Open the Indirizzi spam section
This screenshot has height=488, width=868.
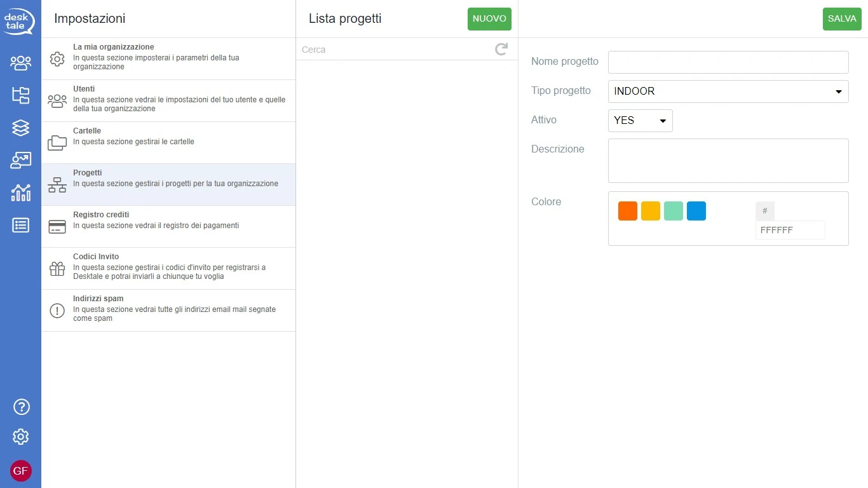(x=168, y=311)
